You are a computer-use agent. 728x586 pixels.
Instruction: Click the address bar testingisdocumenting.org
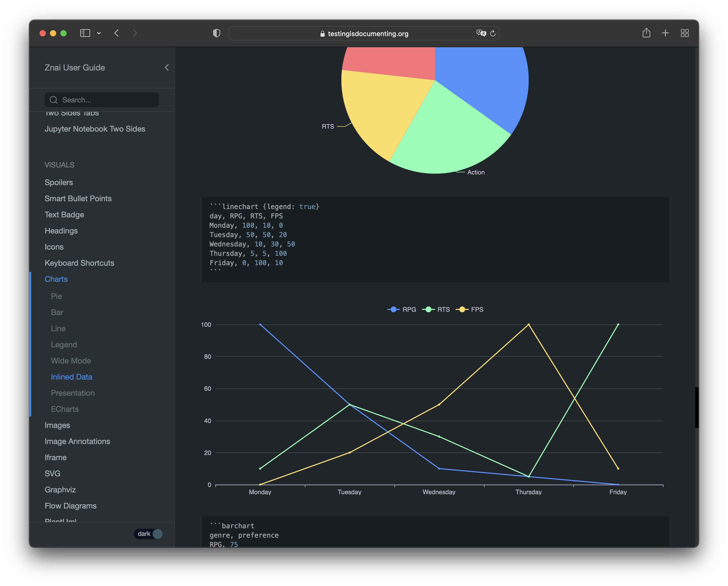364,34
